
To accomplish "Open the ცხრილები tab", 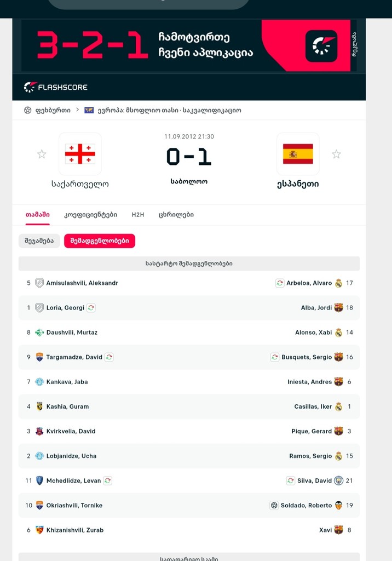I will 176,215.
